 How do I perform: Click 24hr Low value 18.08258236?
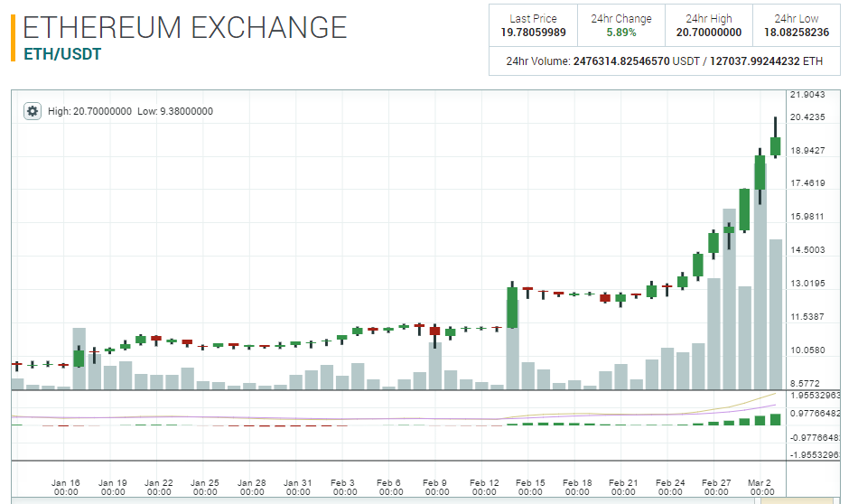[797, 33]
